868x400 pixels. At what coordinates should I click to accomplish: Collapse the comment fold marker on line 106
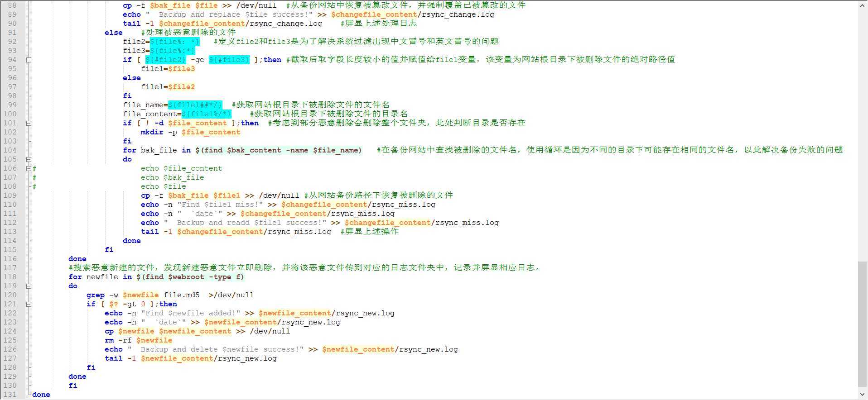(29, 168)
